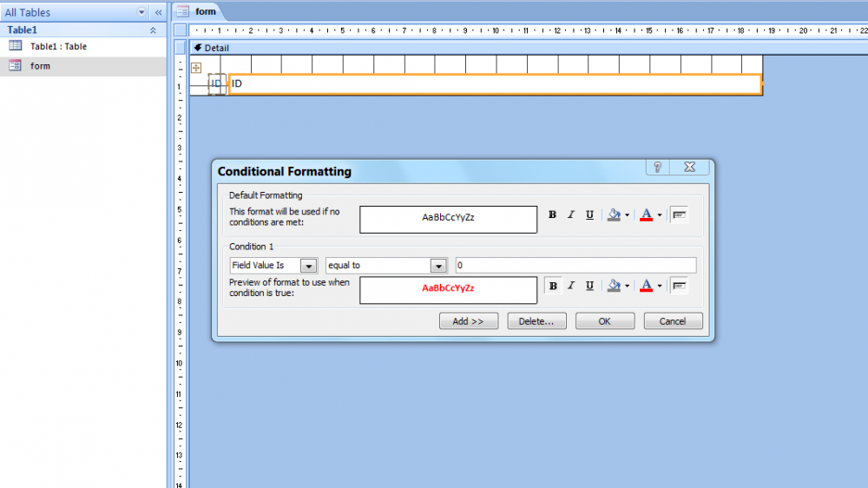Screen dimensions: 868x488
Task: Open dialog help question mark
Action: coord(658,168)
